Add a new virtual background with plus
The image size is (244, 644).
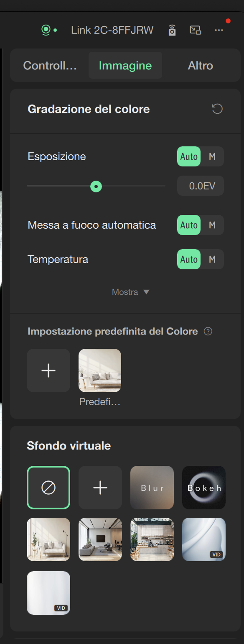(x=100, y=488)
